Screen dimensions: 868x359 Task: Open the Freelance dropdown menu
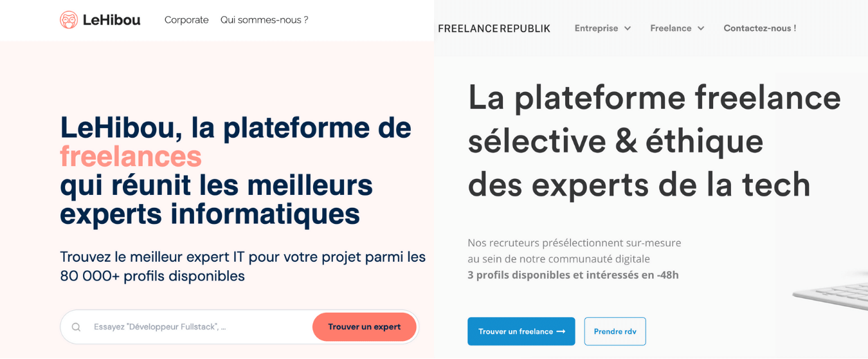tap(671, 28)
